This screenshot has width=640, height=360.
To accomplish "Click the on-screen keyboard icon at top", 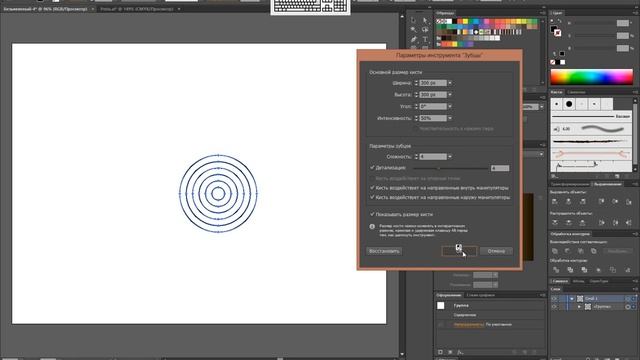I will coord(310,6).
